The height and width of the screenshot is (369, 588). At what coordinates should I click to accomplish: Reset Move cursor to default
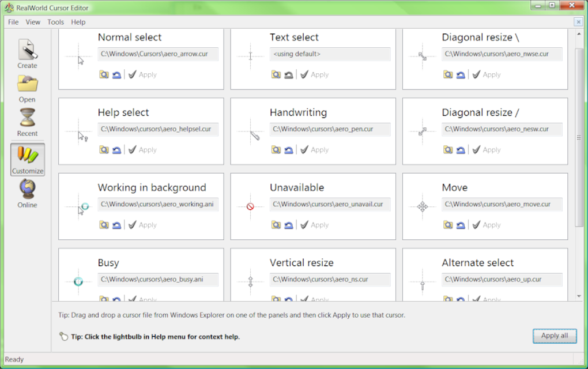click(461, 225)
